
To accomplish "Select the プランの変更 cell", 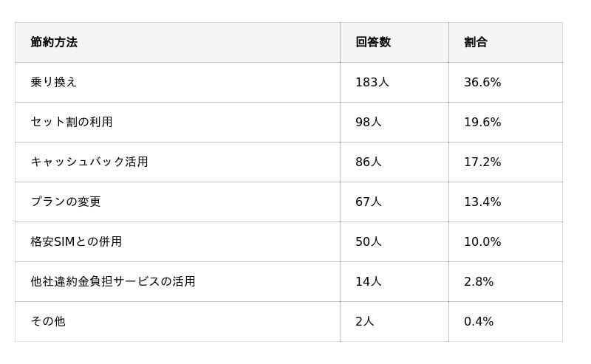I will point(66,202).
